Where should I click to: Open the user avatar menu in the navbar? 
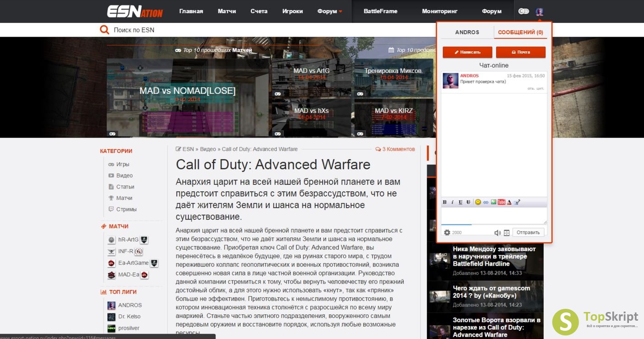(540, 11)
